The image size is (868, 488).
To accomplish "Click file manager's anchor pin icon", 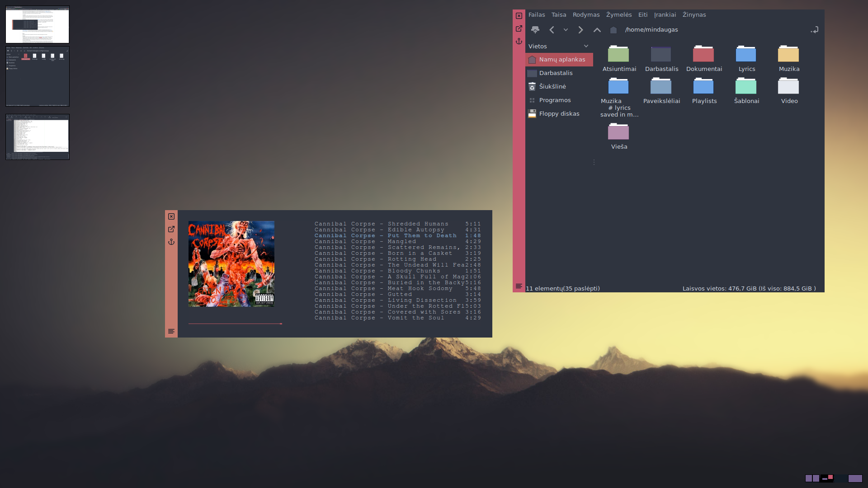I will coord(519,41).
